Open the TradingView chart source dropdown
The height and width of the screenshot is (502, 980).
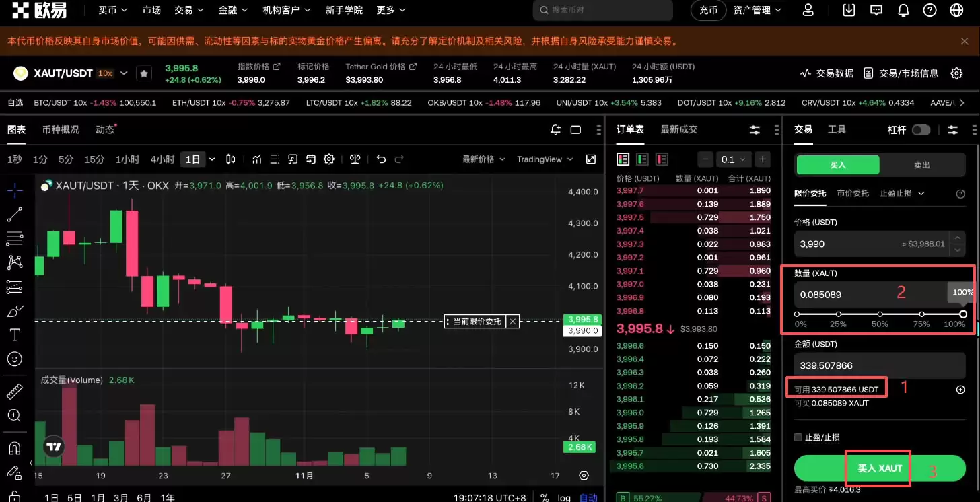pyautogui.click(x=544, y=159)
